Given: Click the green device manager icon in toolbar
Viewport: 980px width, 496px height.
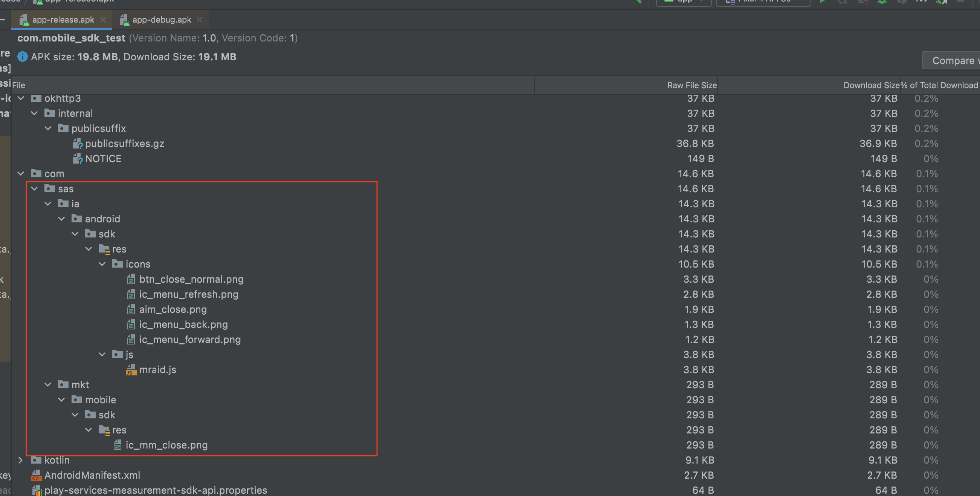Looking at the screenshot, I should [882, 2].
